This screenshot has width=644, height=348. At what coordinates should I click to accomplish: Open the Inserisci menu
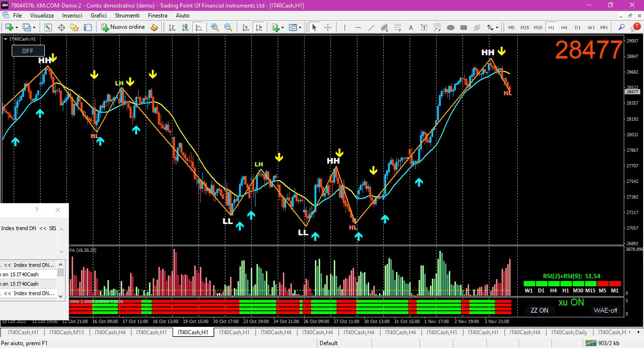pyautogui.click(x=72, y=16)
